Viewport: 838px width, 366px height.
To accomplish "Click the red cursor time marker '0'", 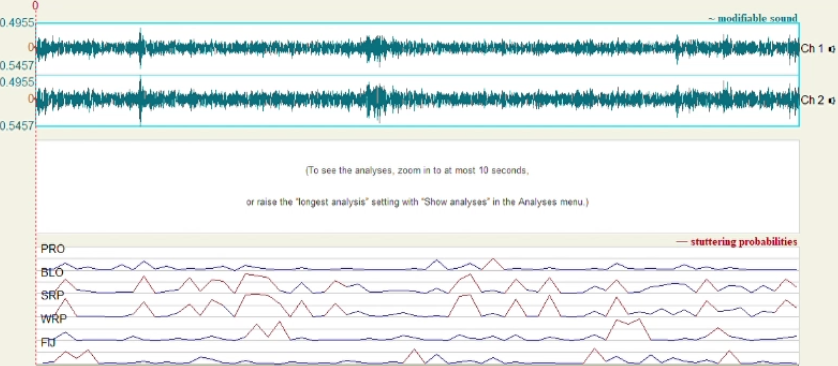I will coord(35,6).
